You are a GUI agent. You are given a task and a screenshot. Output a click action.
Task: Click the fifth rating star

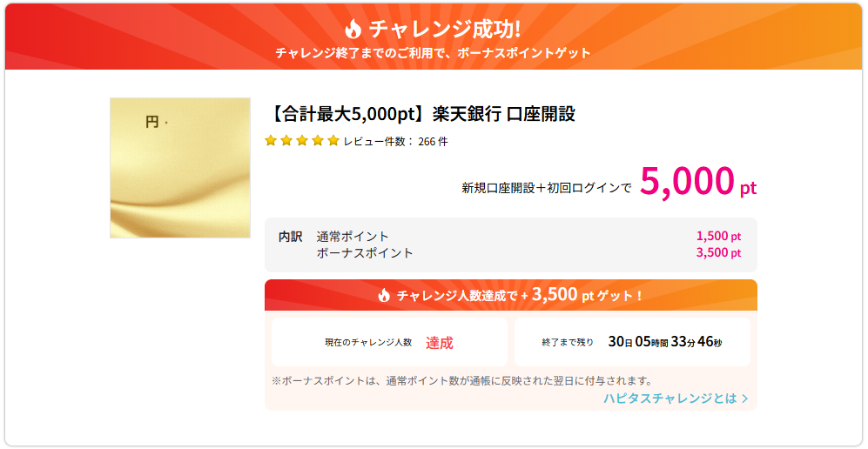333,141
